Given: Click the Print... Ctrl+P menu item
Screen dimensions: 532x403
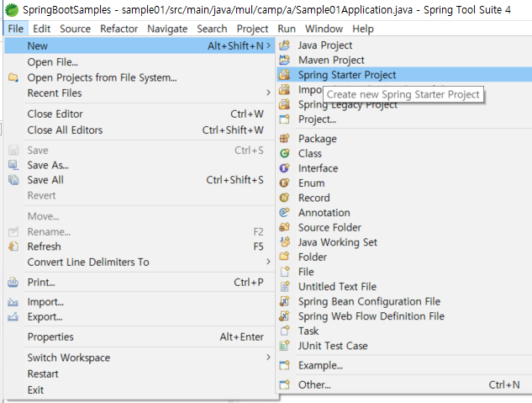Looking at the screenshot, I should coord(140,282).
